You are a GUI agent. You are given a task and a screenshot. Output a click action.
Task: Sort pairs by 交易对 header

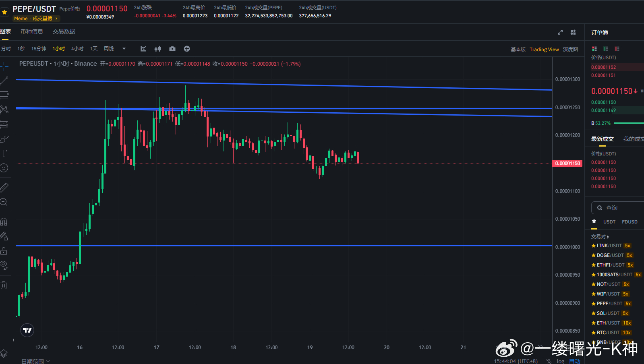point(600,237)
